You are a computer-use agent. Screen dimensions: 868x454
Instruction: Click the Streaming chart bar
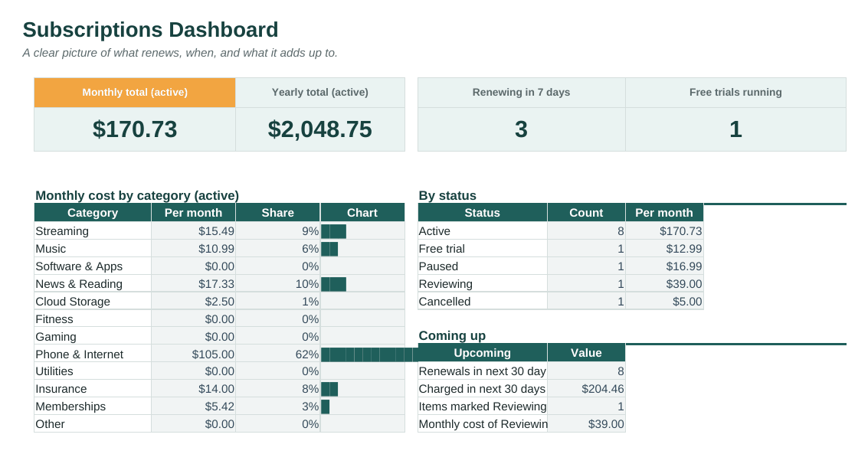334,232
